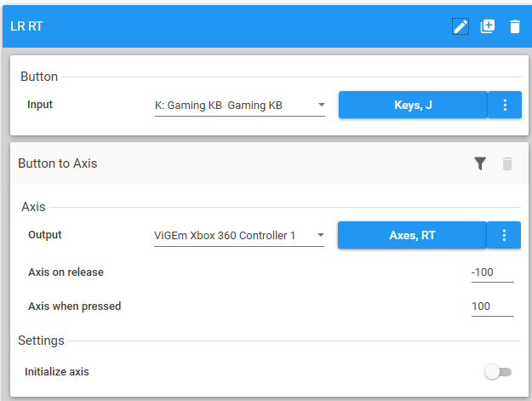Duplicate the LR RT mapping

tap(488, 26)
